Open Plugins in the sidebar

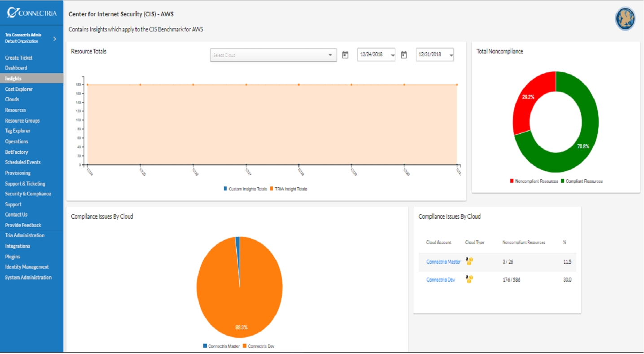(x=13, y=257)
